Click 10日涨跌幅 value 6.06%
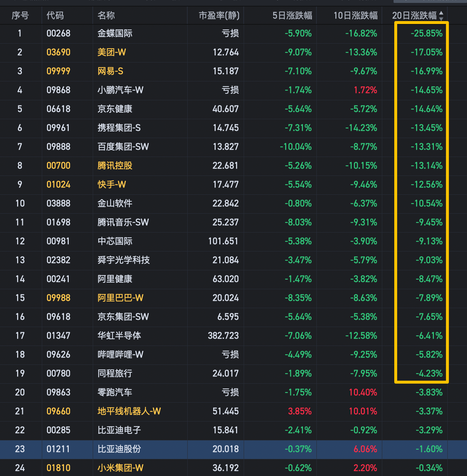The image size is (467, 476). [366, 449]
